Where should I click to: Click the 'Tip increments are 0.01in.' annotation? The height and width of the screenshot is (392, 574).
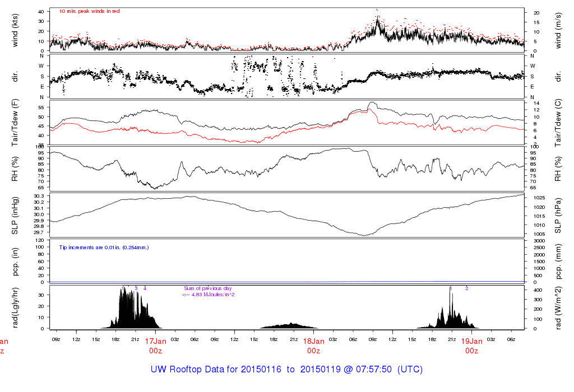click(104, 248)
